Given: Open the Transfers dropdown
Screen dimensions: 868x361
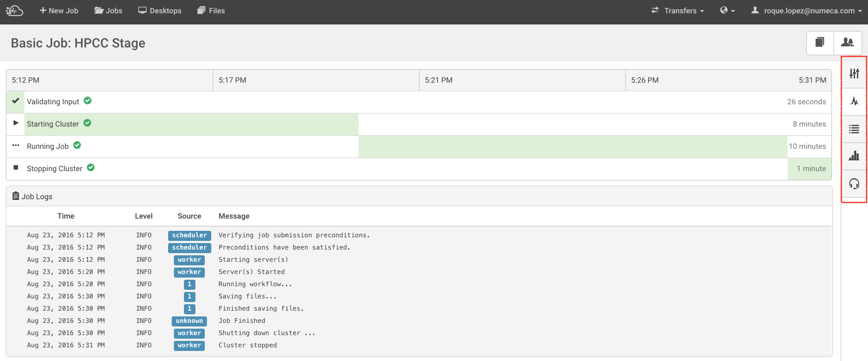Looking at the screenshot, I should pyautogui.click(x=677, y=11).
